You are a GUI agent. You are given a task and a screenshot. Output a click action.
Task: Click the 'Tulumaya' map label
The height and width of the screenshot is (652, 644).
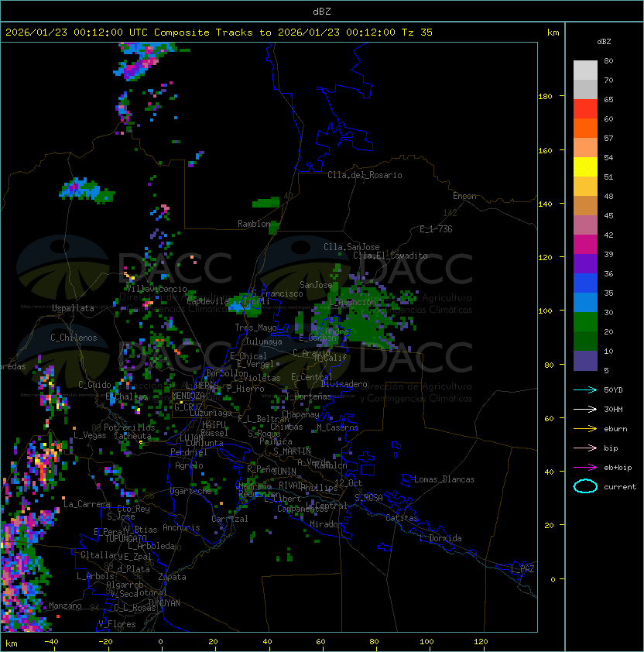pyautogui.click(x=264, y=341)
